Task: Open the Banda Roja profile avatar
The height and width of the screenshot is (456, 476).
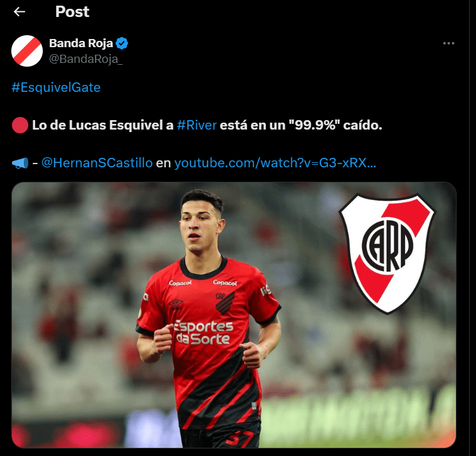Action: click(x=27, y=51)
